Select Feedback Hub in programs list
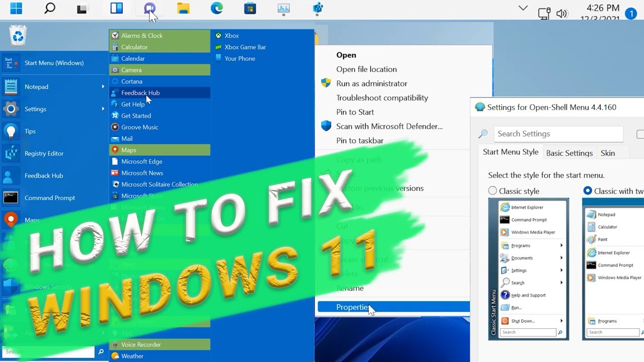Screen dimensions: 644x362 click(x=160, y=93)
